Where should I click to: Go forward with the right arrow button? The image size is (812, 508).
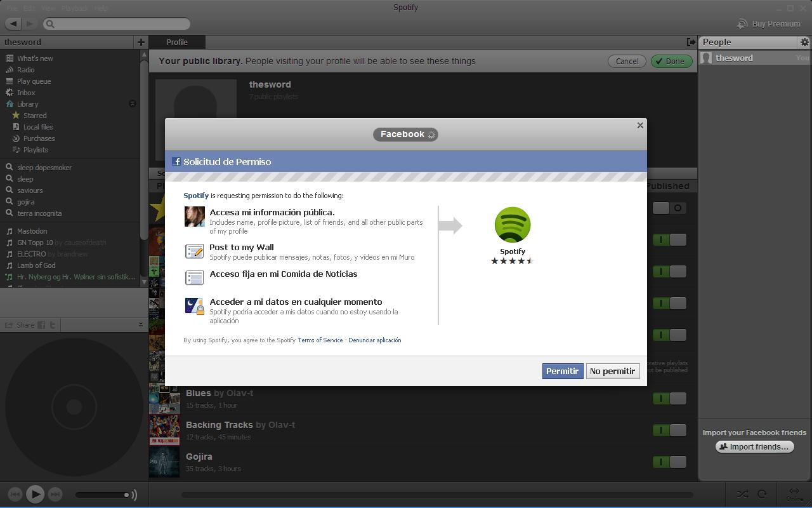(29, 23)
